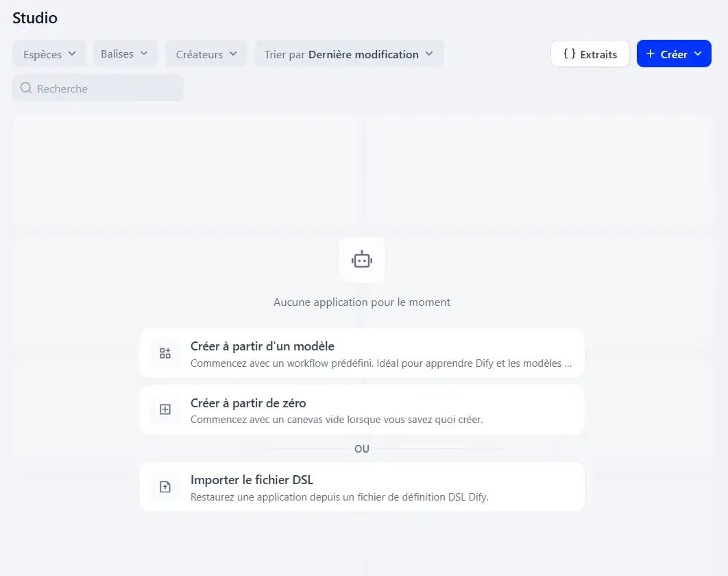Focus the Recherche search field
The image size is (728, 576).
[x=98, y=88]
